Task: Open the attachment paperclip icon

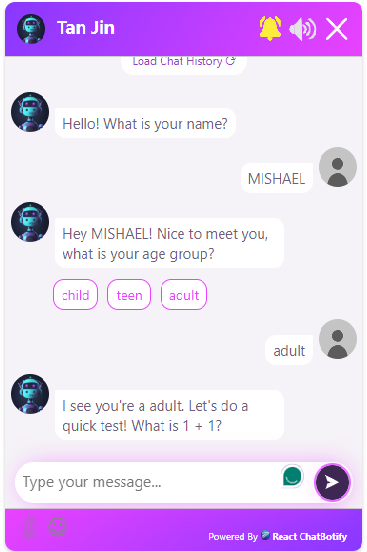Action: tap(30, 527)
